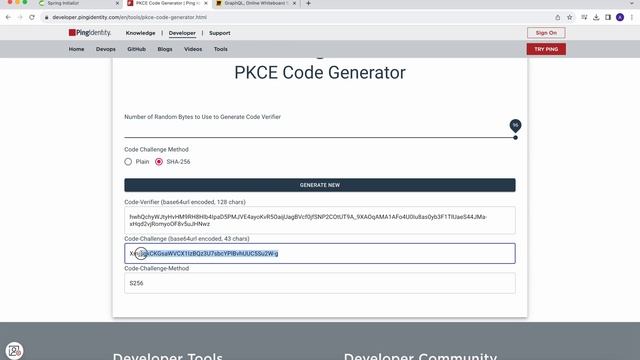Viewport: 640px width, 360px height.
Task: Click the GENERATE NEW button
Action: pos(320,185)
